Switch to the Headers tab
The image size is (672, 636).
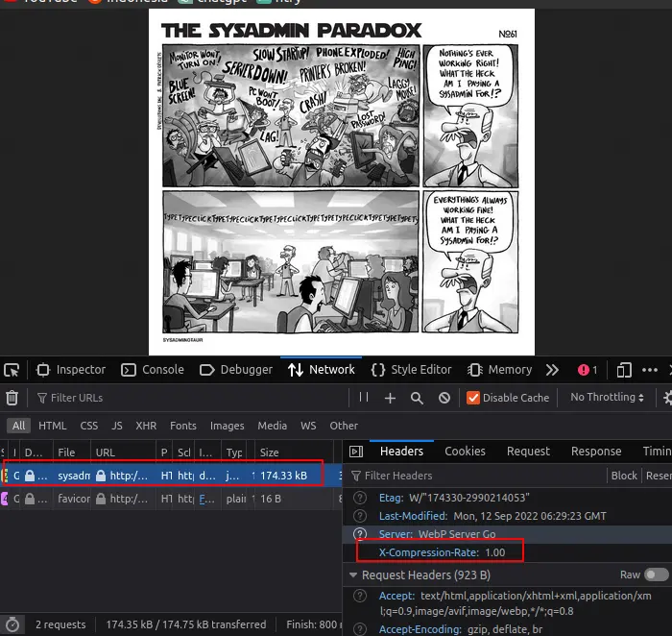[401, 452]
